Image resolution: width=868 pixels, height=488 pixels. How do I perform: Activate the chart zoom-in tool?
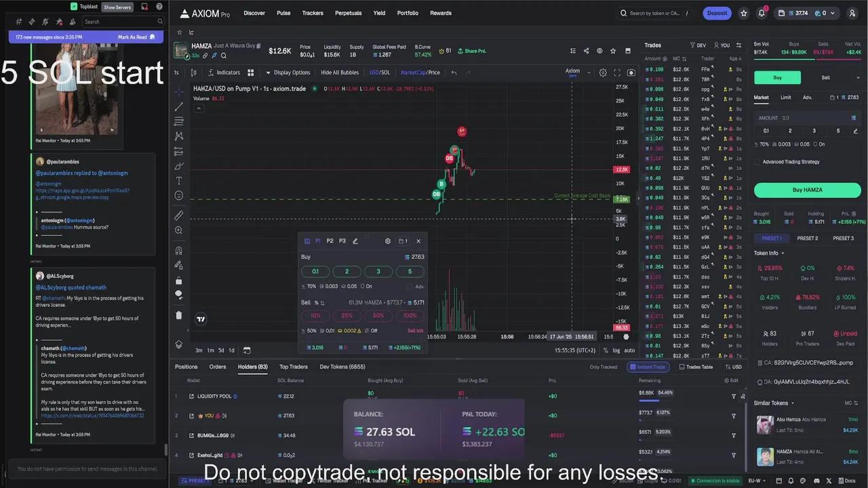click(179, 230)
